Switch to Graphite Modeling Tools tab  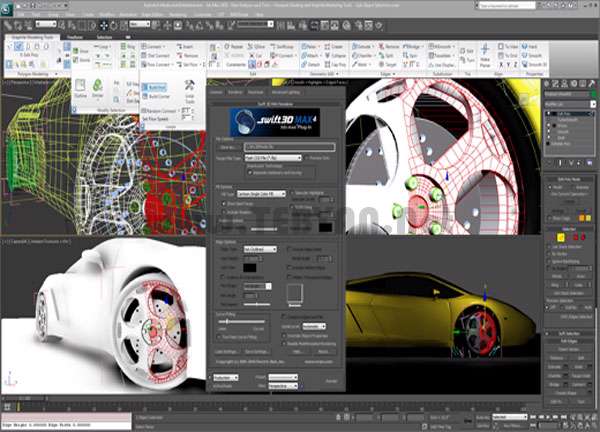(x=32, y=37)
